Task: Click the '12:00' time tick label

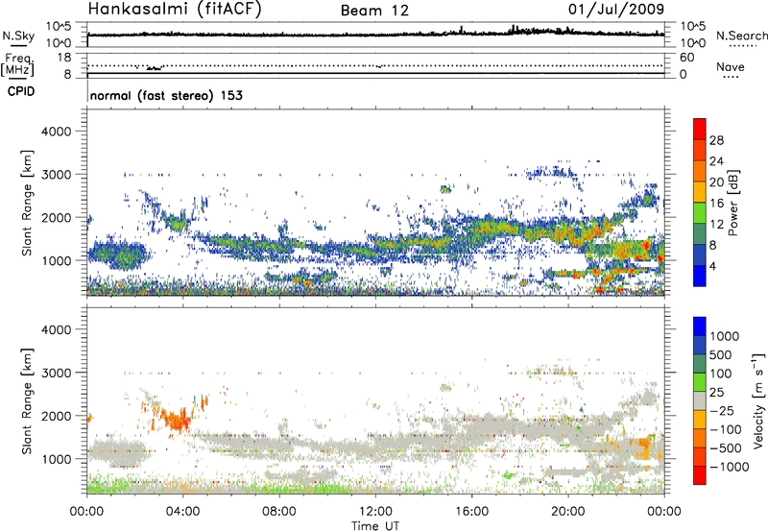Action: click(x=375, y=512)
